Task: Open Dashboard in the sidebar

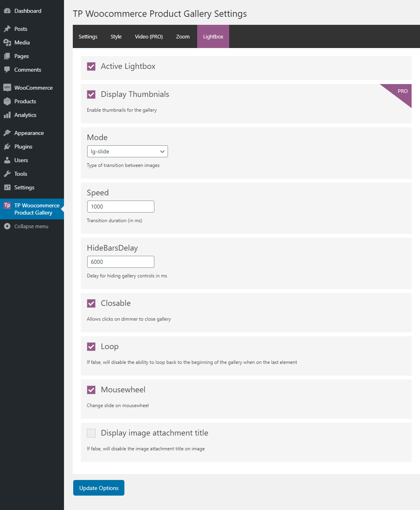Action: coord(28,11)
